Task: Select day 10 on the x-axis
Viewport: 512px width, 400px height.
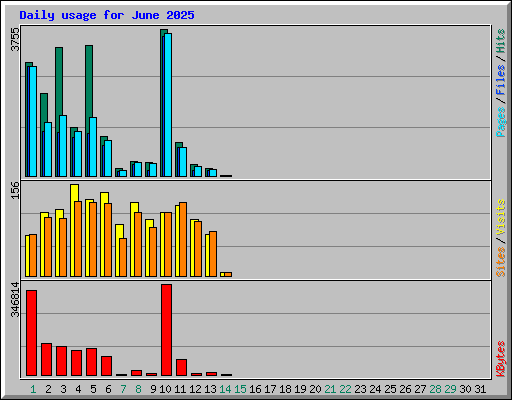Action: (165, 389)
